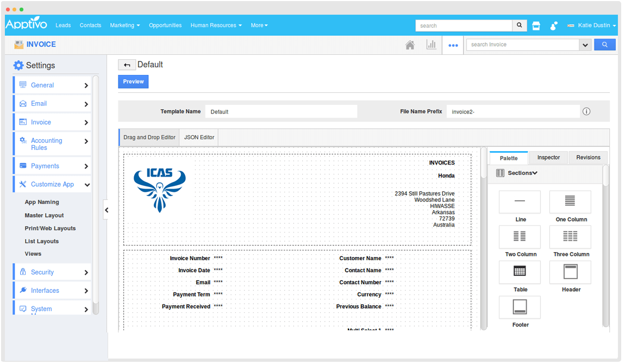The image size is (625, 364).
Task: Choose the Three Column palette icon
Action: [x=570, y=237]
